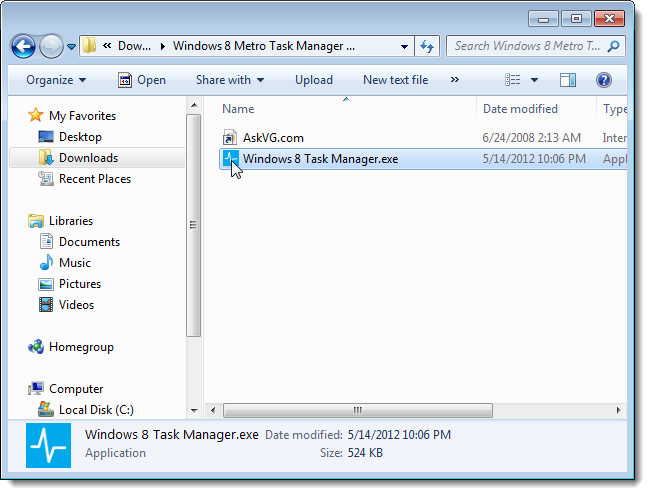The height and width of the screenshot is (495, 650).
Task: Click the Upload toolbar item
Action: [x=314, y=80]
